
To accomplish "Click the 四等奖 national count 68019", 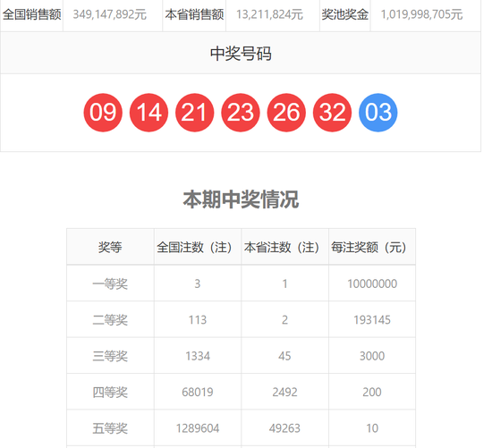I will coord(198,393).
